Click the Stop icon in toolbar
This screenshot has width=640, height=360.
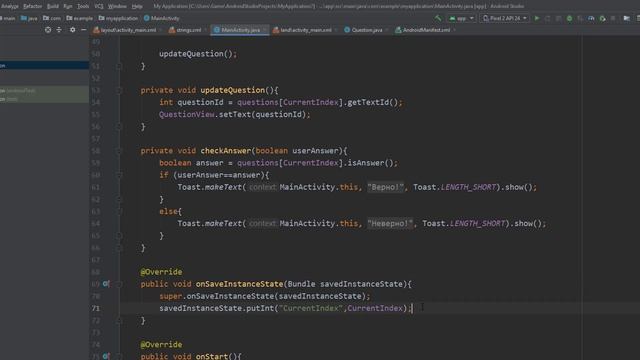coord(613,18)
